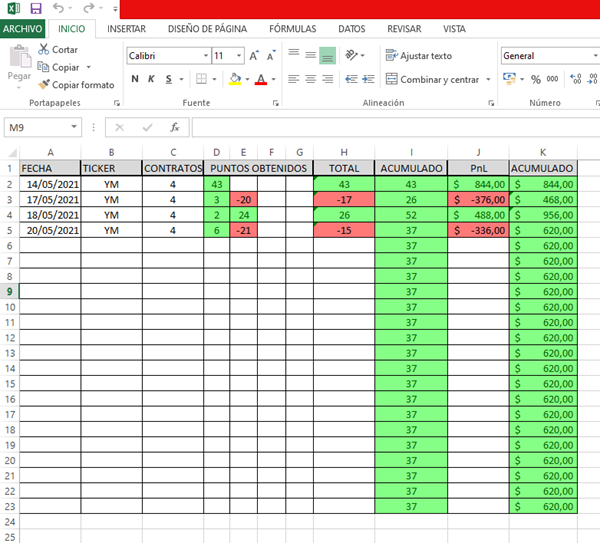This screenshot has width=600, height=543.
Task: Click the insert function fx icon
Action: coord(175,127)
